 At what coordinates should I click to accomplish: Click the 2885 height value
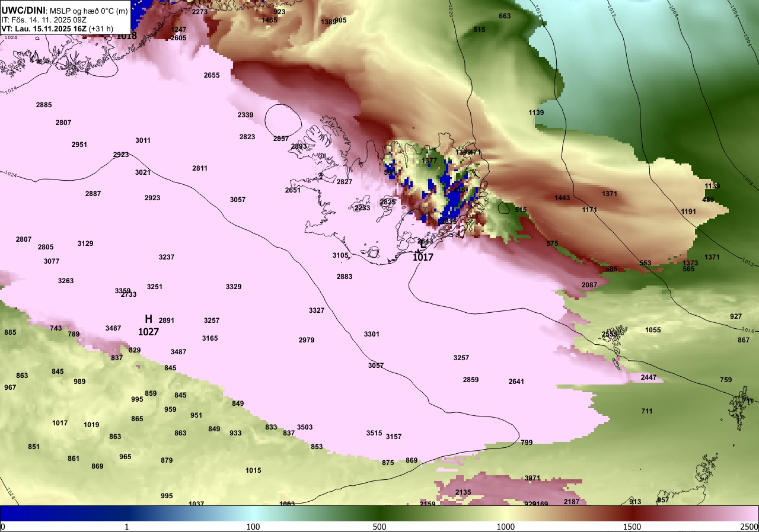point(44,105)
